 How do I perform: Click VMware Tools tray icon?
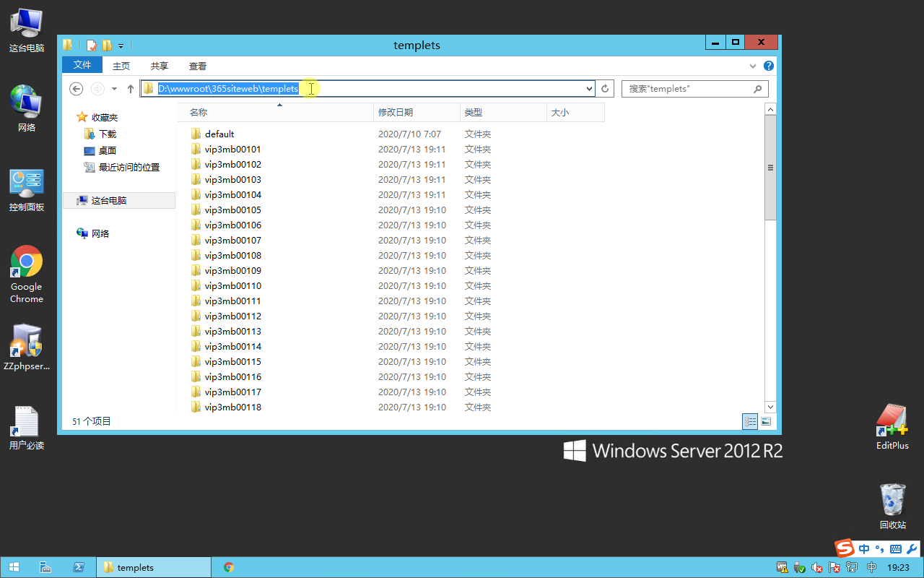point(782,568)
